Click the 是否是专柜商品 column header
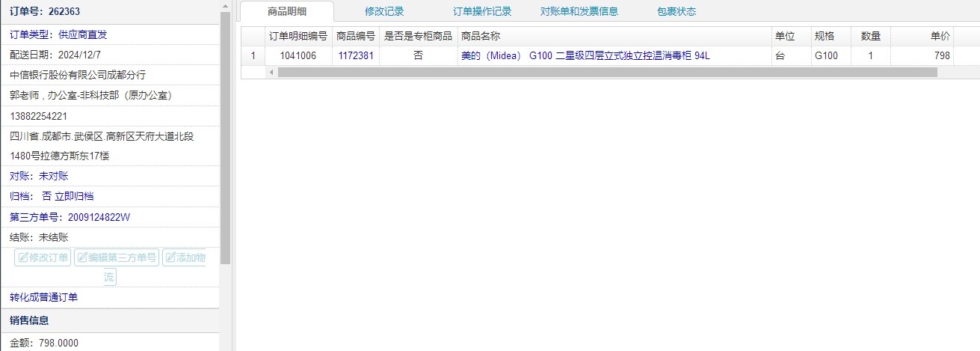Screen dimensions: 980x351 [418, 36]
